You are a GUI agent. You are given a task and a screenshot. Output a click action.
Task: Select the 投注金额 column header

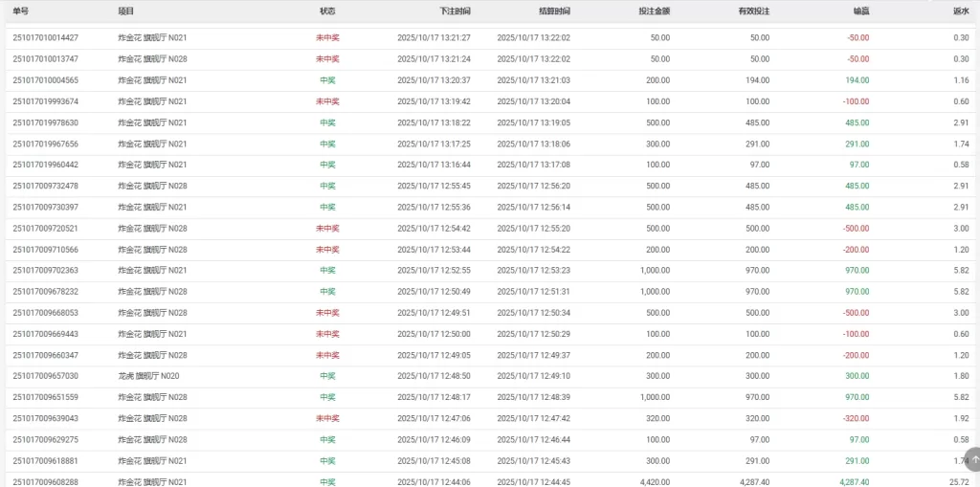click(x=654, y=11)
